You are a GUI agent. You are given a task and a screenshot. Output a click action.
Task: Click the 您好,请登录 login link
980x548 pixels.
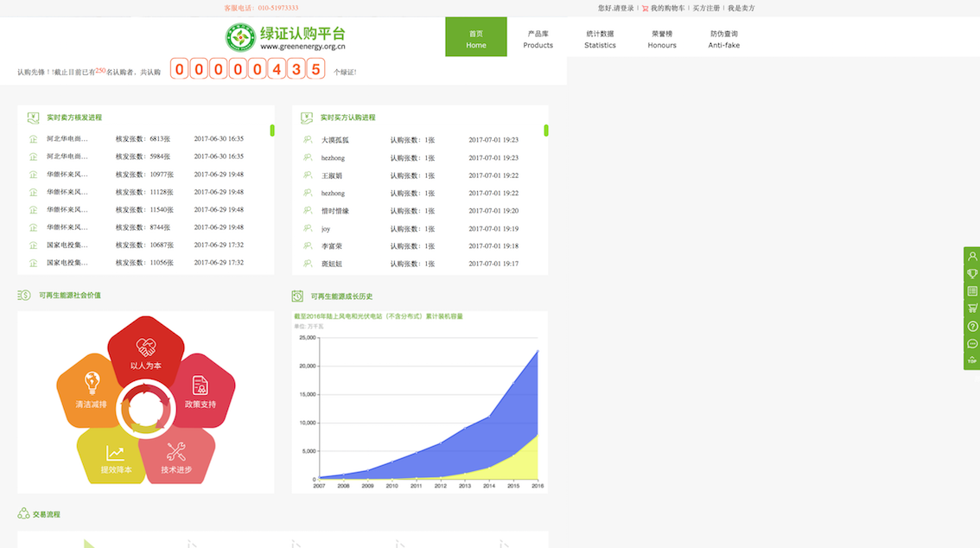[x=615, y=9]
